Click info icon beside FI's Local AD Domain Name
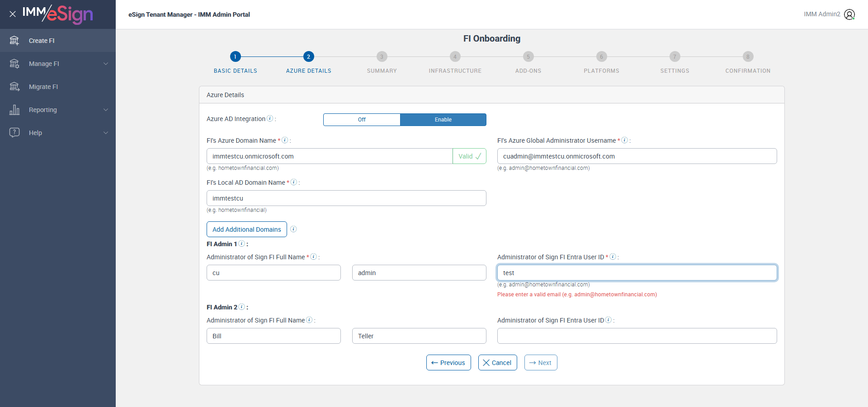The height and width of the screenshot is (407, 868). point(294,182)
